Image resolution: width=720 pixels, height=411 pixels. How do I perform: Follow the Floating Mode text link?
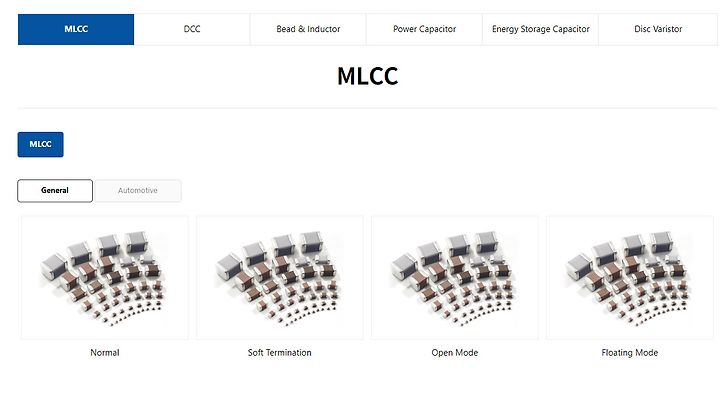coord(630,353)
